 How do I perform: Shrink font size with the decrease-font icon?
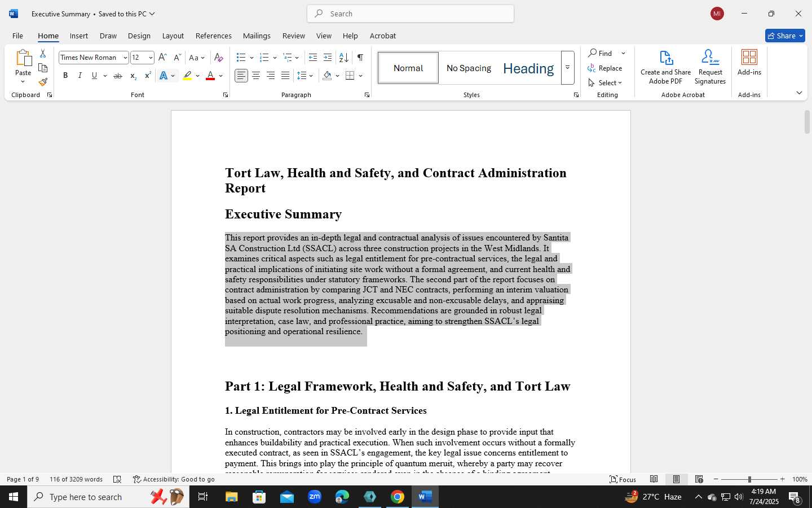pos(177,58)
